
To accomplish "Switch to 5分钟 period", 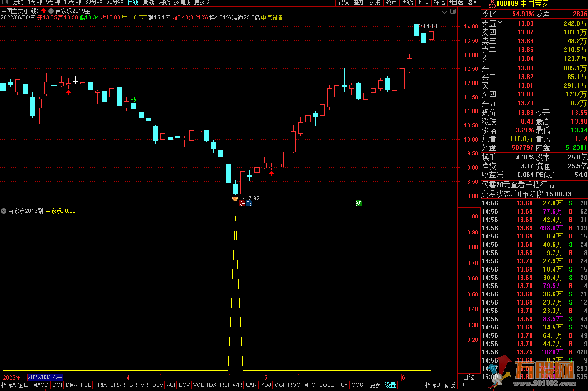I will 53,2.
